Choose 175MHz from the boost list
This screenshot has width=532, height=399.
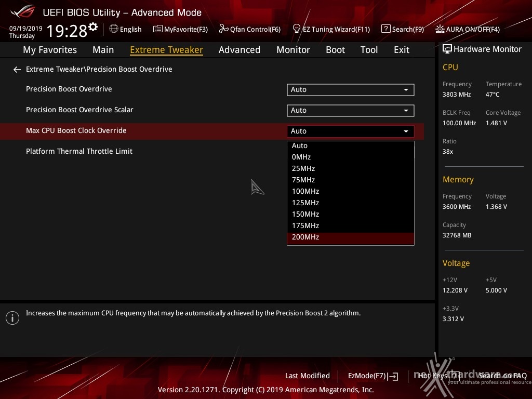(x=351, y=225)
